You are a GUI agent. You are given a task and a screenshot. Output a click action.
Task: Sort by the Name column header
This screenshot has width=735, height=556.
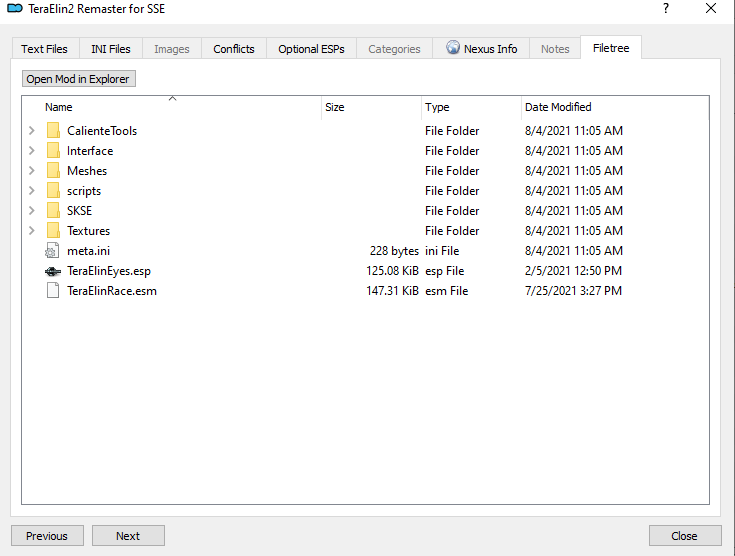coord(172,107)
